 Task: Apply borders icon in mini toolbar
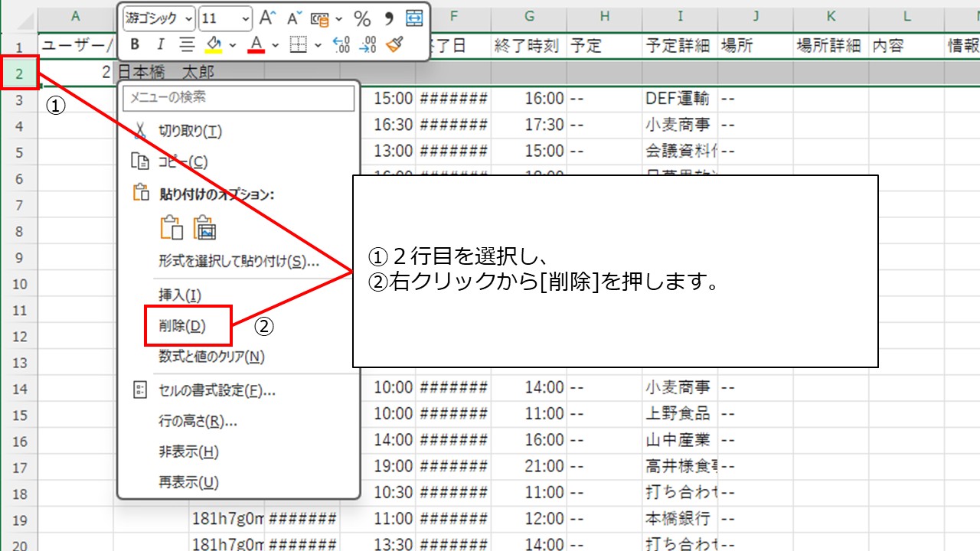click(x=298, y=45)
